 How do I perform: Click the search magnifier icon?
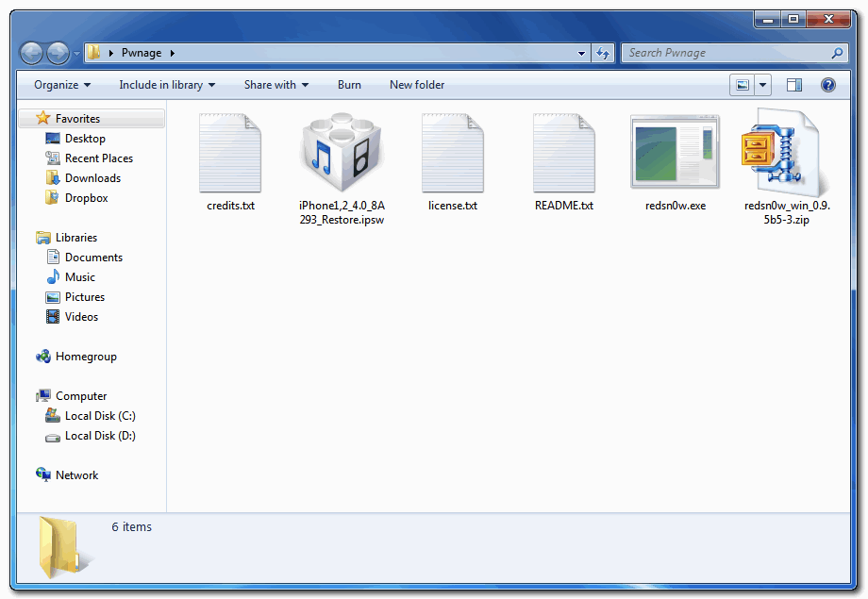click(x=838, y=53)
